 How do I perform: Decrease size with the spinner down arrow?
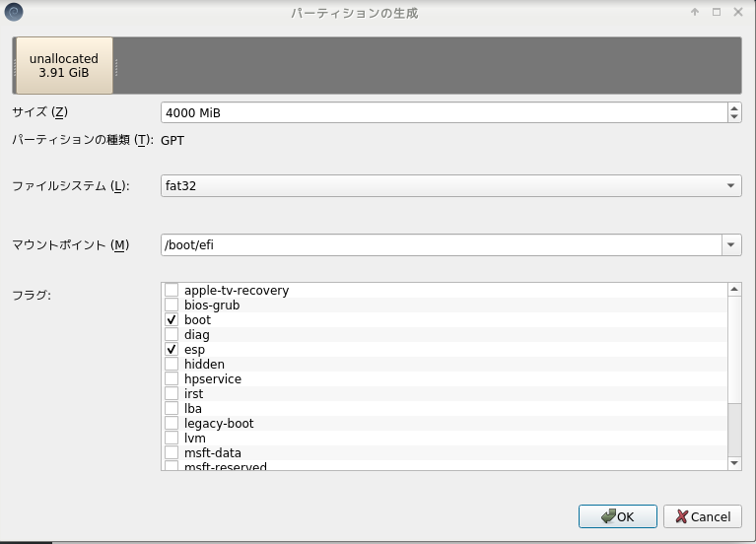733,117
